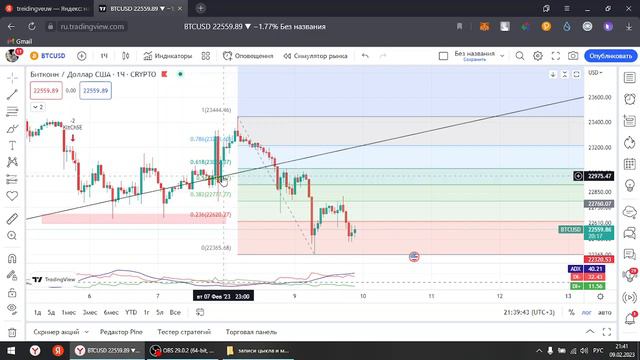
Task: Open the heart icons tool
Action: click(x=12, y=196)
